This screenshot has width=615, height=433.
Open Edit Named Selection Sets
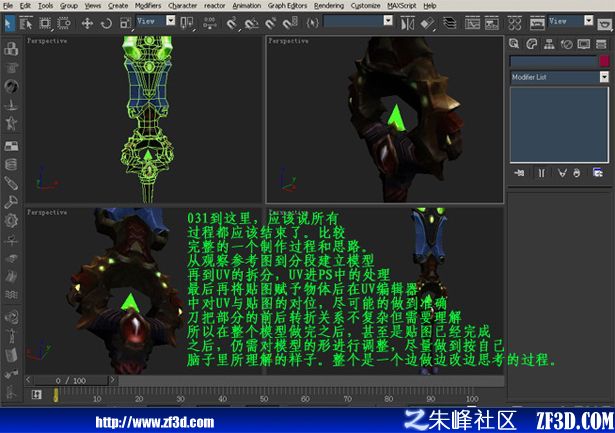click(313, 24)
